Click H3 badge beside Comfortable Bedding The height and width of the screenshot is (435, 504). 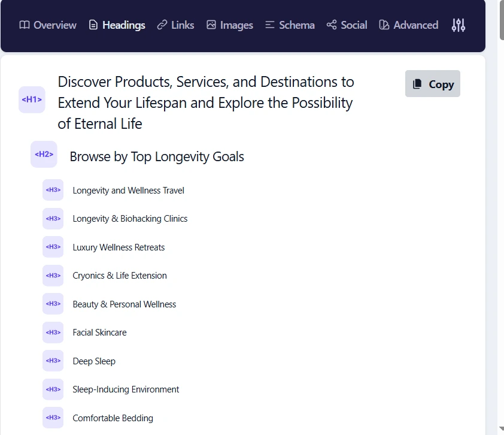click(53, 418)
